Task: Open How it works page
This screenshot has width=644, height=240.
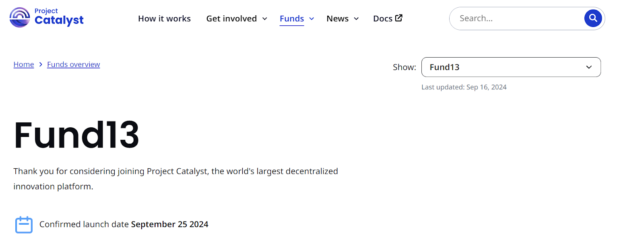Action: 164,19
